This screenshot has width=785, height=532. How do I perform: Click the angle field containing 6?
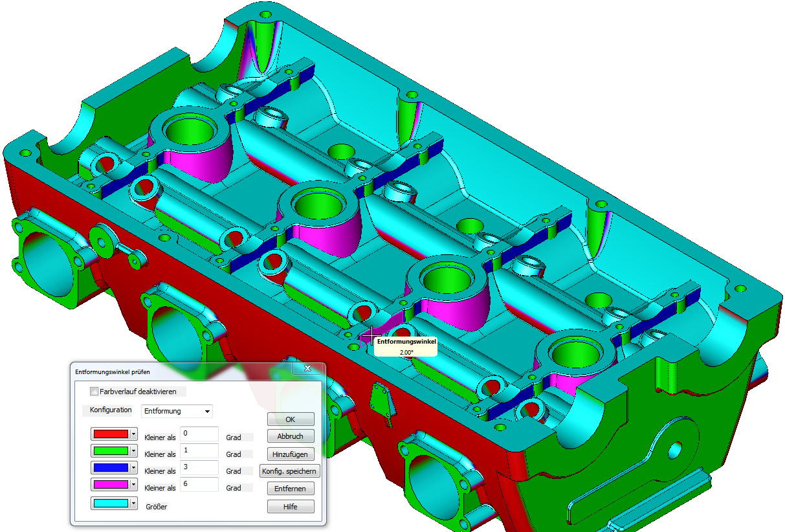tap(199, 485)
